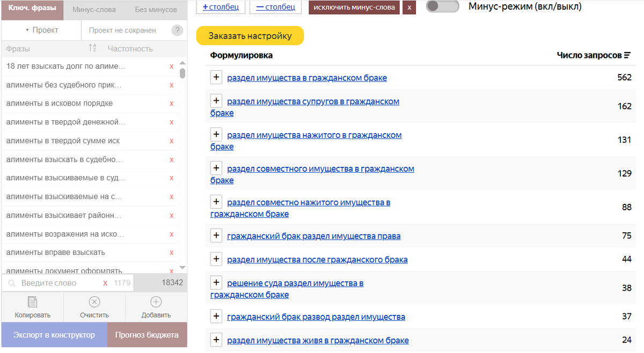This screenshot has height=353, width=644.
Task: Switch to the Минус-слова tab
Action: click(x=95, y=9)
